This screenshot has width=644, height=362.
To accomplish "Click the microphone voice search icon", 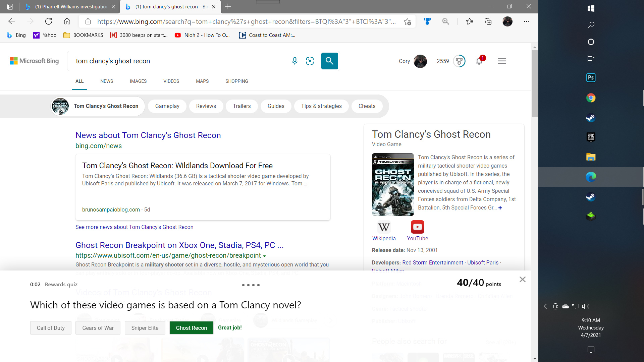I will point(294,61).
